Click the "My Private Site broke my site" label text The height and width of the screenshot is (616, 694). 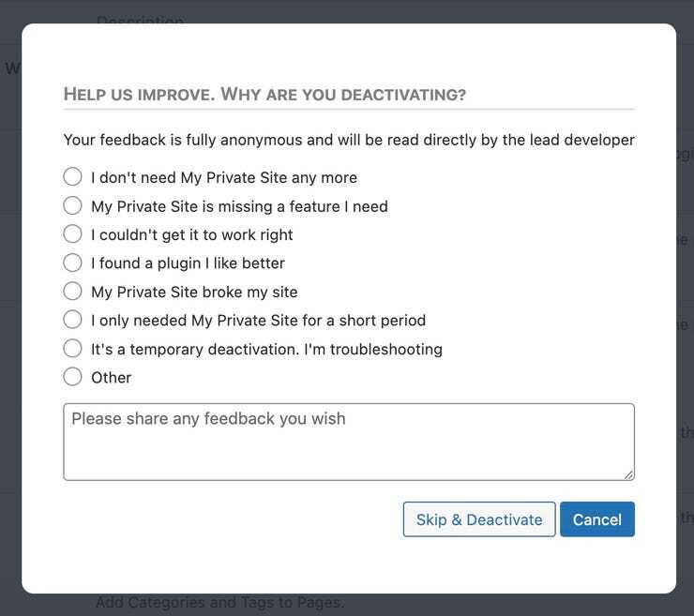194,292
